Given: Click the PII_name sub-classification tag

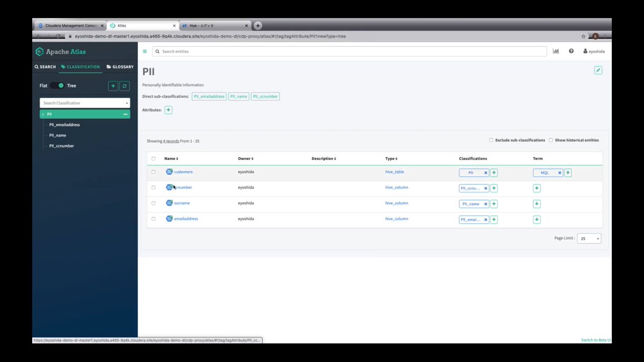Looking at the screenshot, I should (x=239, y=97).
